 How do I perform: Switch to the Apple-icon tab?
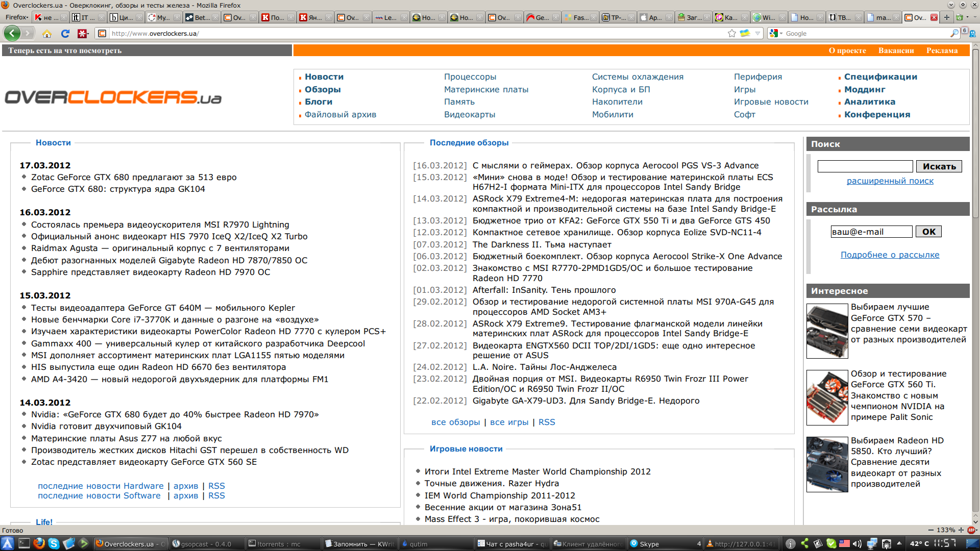click(x=651, y=17)
